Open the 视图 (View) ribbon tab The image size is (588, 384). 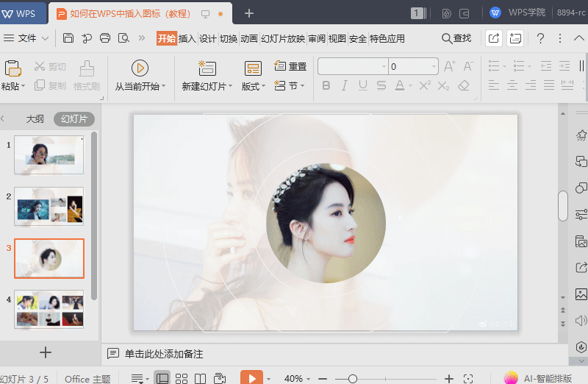[337, 38]
